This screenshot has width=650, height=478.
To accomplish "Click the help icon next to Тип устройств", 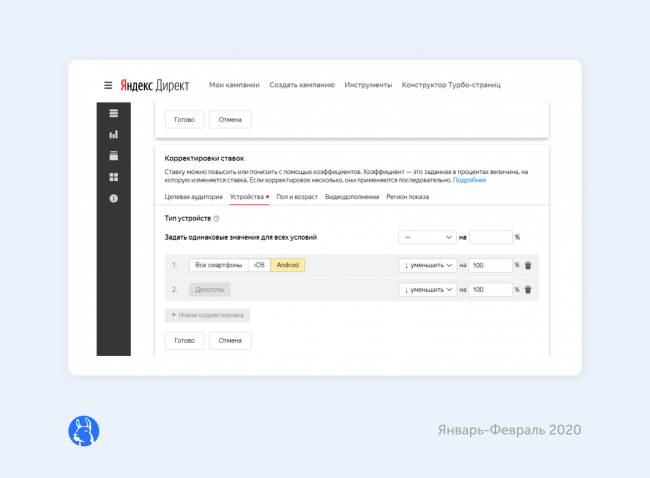I will click(x=216, y=218).
